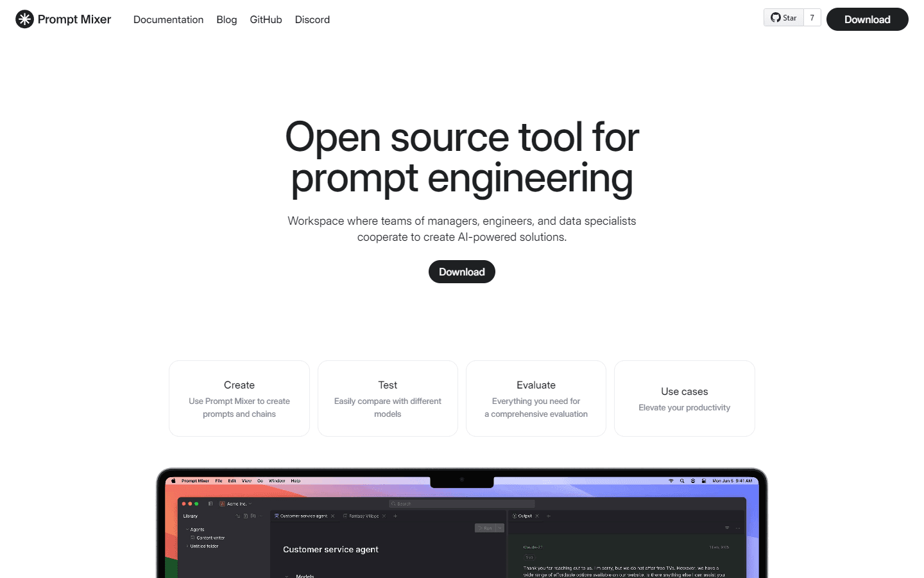Click the 'Workspace where teams of managers' subtitle
Viewport: 924px width, 578px height.
pyautogui.click(x=462, y=229)
